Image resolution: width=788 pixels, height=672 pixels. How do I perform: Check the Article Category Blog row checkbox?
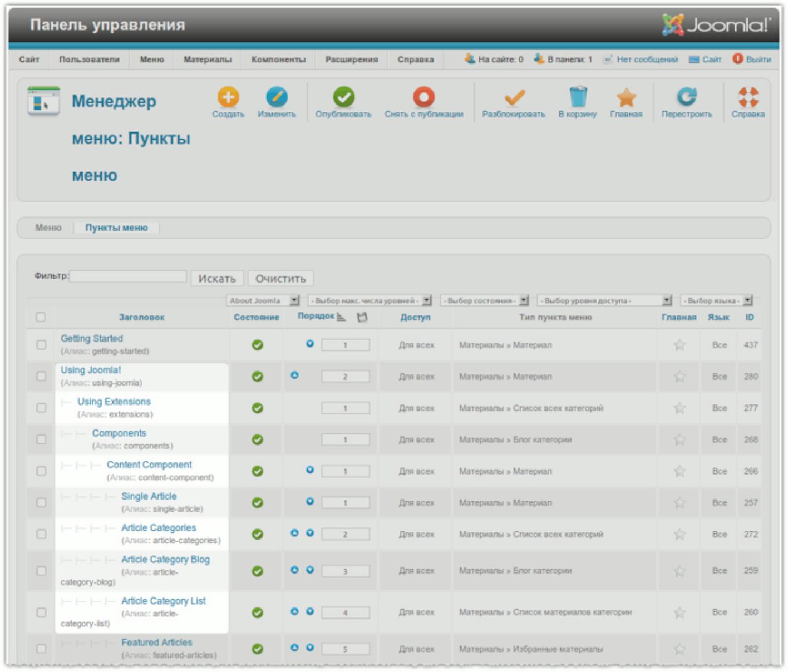pos(41,571)
